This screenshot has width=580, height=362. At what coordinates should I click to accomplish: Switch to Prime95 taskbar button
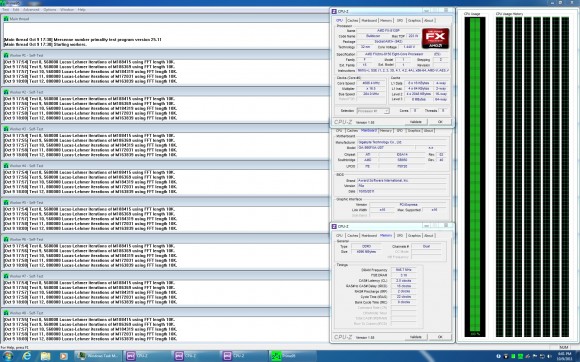pos(292,356)
